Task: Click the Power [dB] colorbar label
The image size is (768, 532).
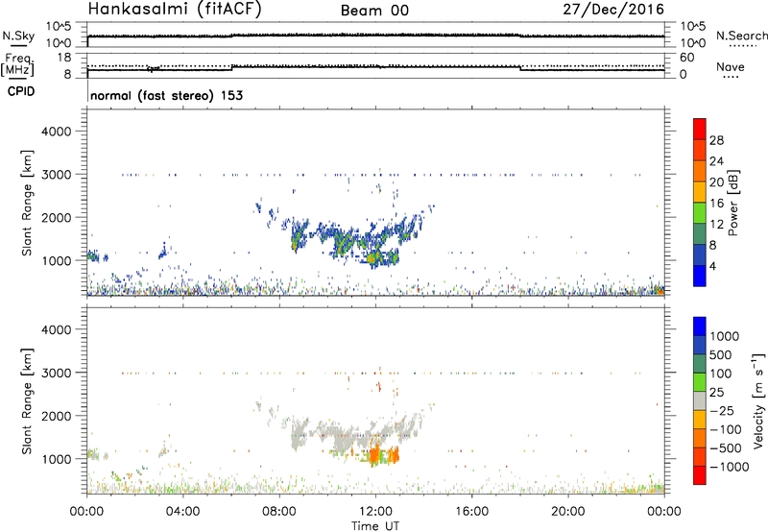Action: coord(733,203)
